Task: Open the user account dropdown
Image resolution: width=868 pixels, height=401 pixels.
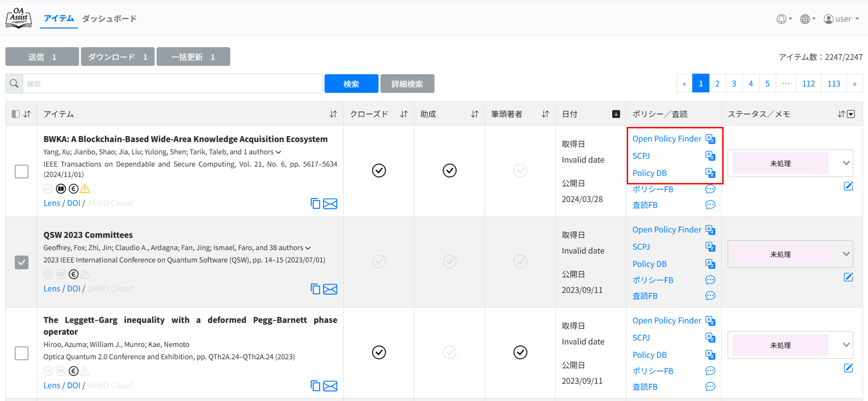Action: coord(840,19)
